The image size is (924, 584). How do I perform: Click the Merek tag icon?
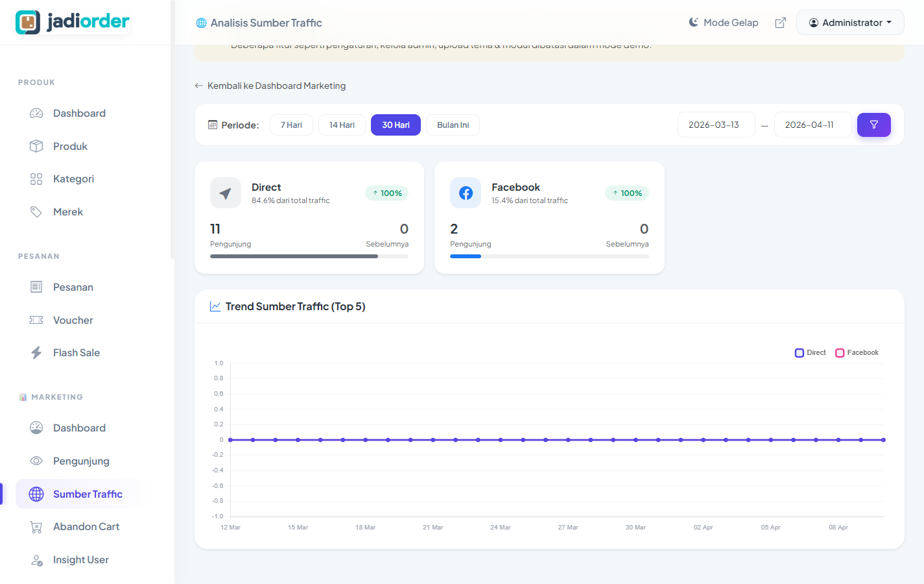tap(37, 212)
